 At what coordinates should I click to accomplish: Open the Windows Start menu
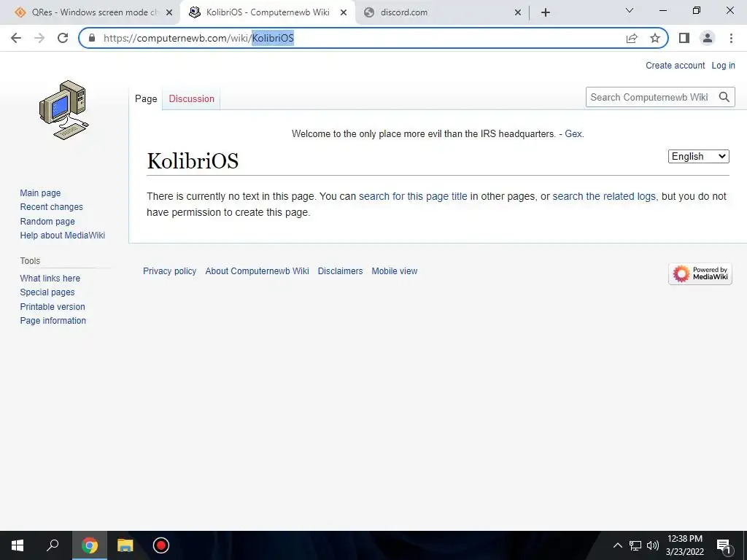[x=18, y=545]
